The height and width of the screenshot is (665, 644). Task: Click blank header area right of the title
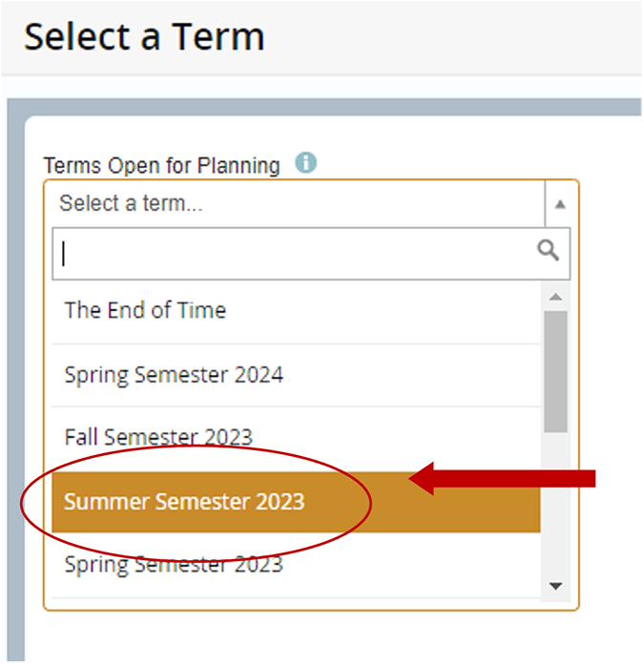coord(458,38)
